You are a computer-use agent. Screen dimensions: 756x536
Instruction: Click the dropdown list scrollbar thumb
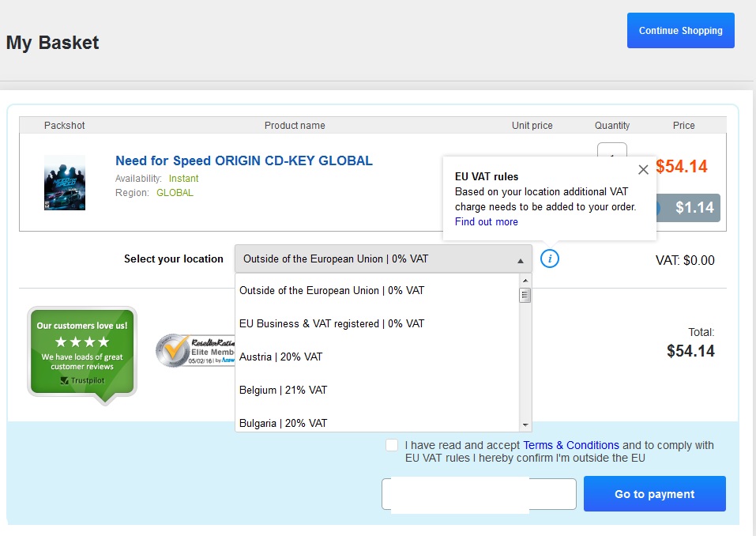click(x=525, y=295)
